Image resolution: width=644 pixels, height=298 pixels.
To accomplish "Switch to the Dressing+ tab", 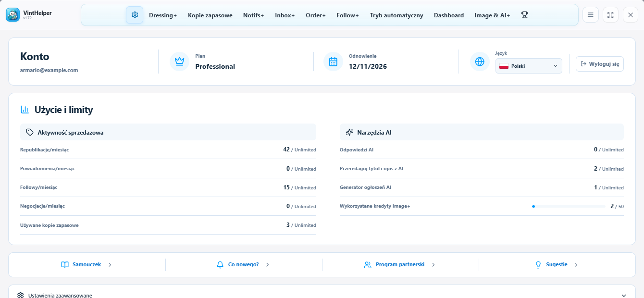I will pyautogui.click(x=163, y=15).
